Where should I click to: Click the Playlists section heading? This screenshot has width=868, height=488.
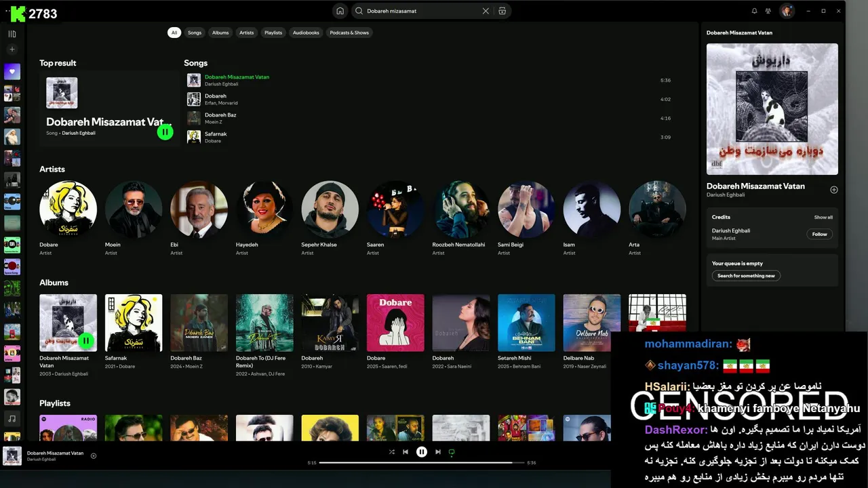(55, 403)
